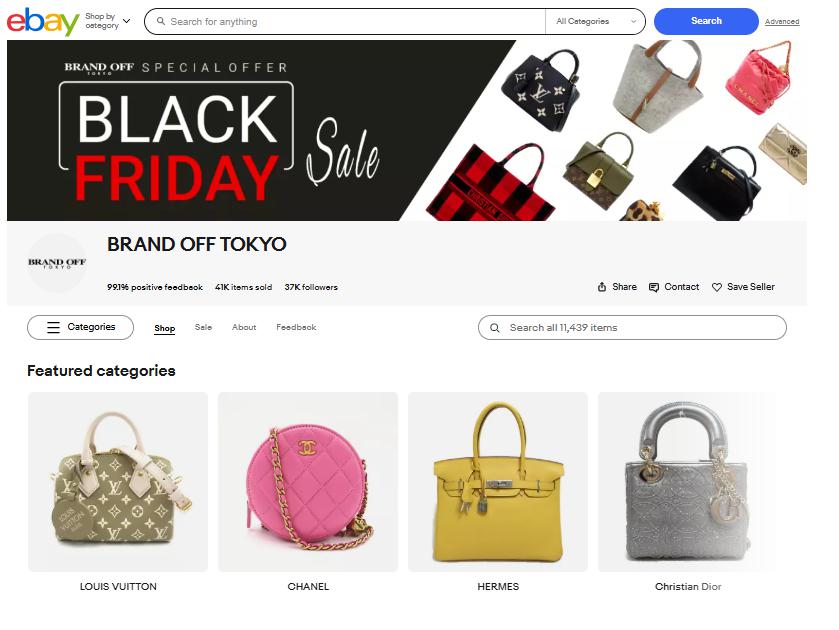
Task: Go to the Feedback tab
Action: point(296,327)
